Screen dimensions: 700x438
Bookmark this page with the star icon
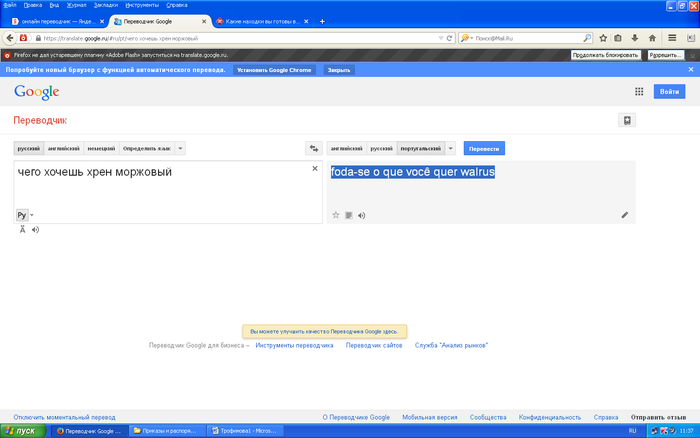click(x=603, y=38)
